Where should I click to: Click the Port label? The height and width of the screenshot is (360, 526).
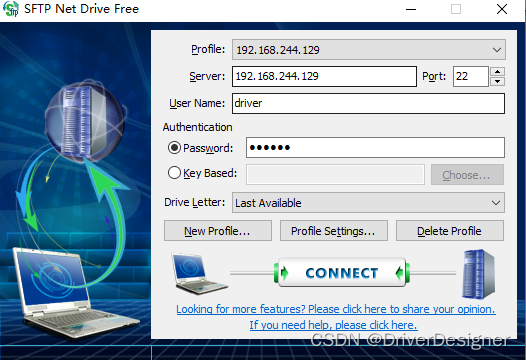pos(434,76)
